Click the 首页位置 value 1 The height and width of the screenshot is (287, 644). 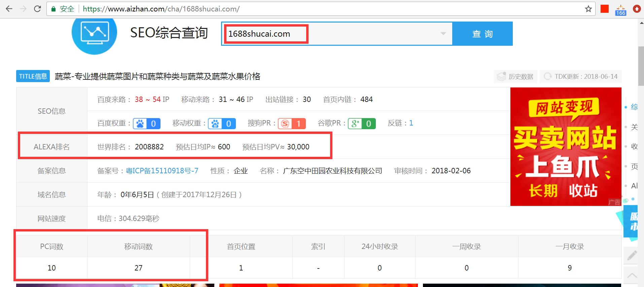pos(241,268)
